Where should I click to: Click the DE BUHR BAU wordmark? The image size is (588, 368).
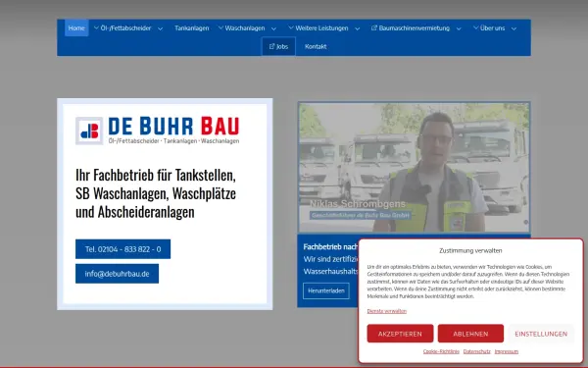(173, 126)
